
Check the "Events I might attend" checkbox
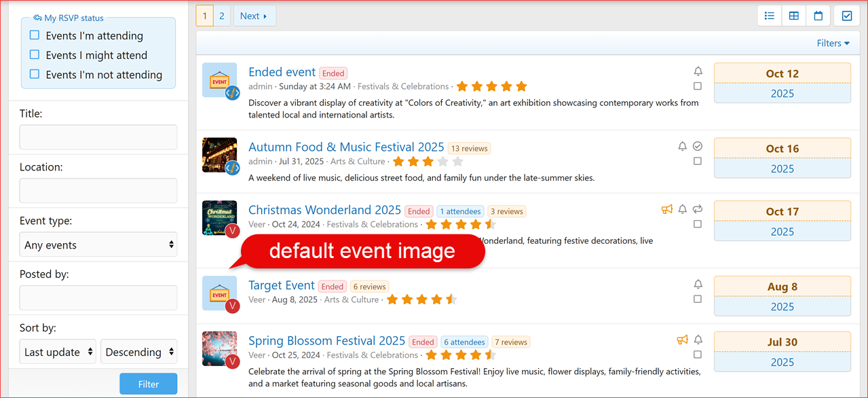[x=35, y=55]
